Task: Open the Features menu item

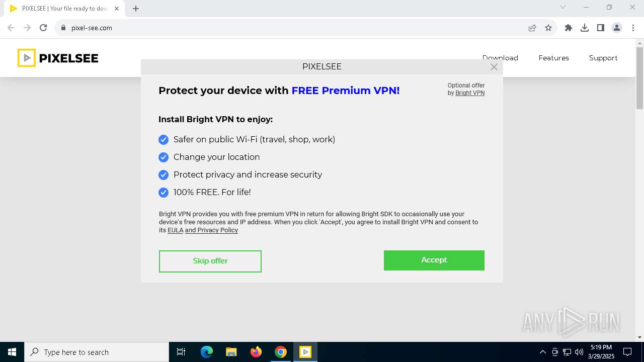Action: tap(553, 58)
